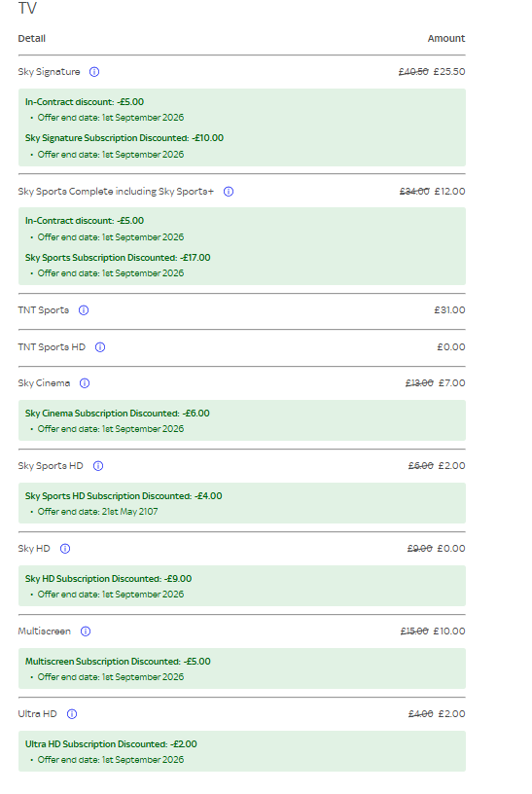This screenshot has width=532, height=794.
Task: Open the Sky Signature info icon
Action: (94, 72)
